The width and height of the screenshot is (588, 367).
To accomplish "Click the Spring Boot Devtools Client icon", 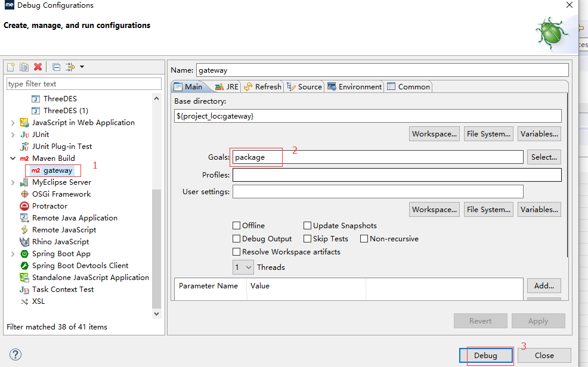I will pyautogui.click(x=24, y=266).
